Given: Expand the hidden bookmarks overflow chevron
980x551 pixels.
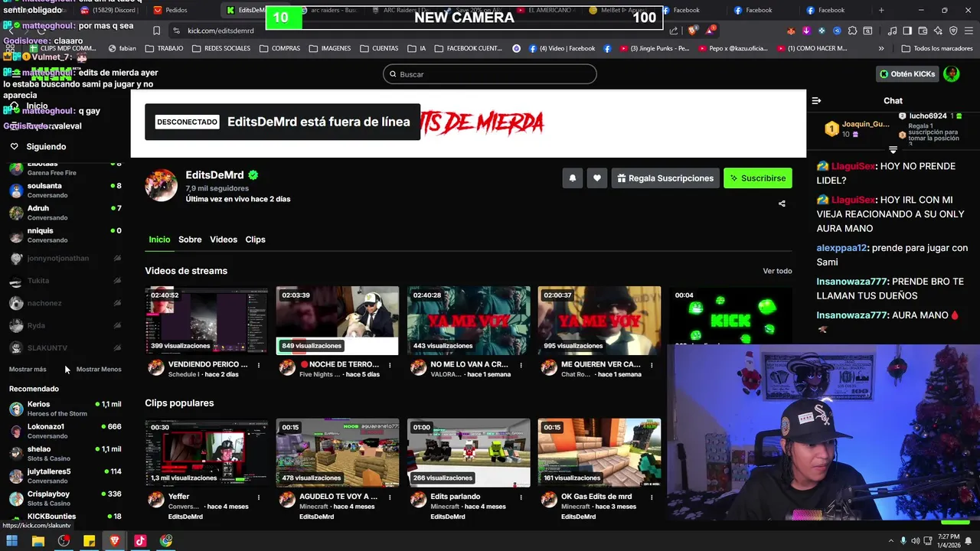Looking at the screenshot, I should coord(881,48).
